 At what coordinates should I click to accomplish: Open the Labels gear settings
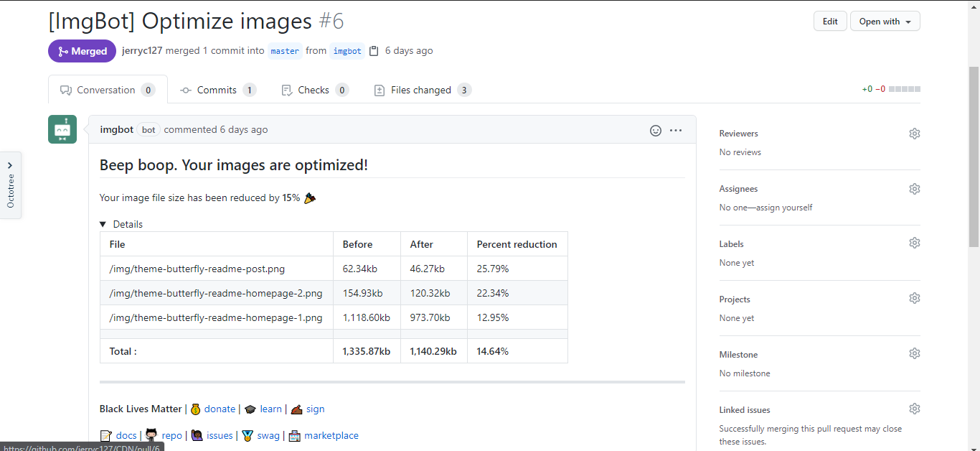pyautogui.click(x=914, y=243)
